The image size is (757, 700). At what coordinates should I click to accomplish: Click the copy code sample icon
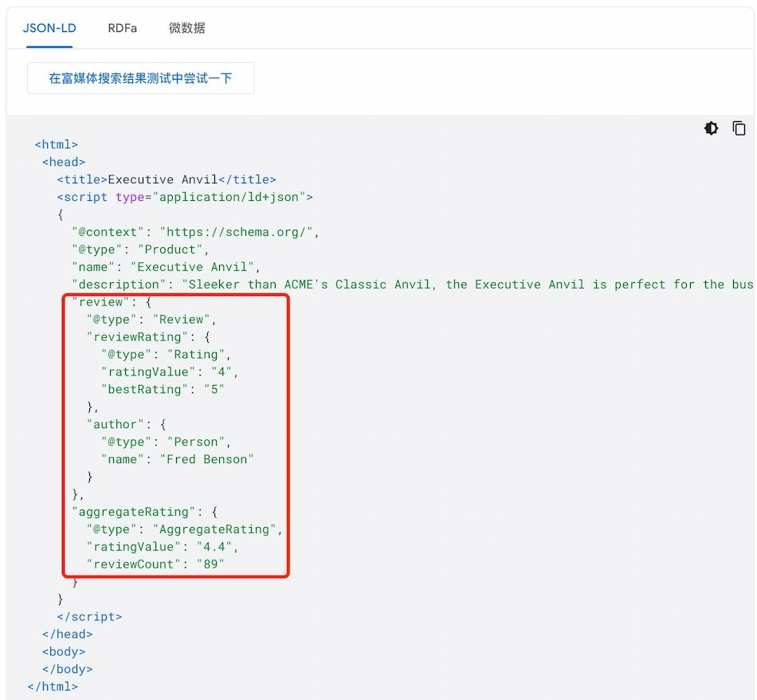click(739, 128)
